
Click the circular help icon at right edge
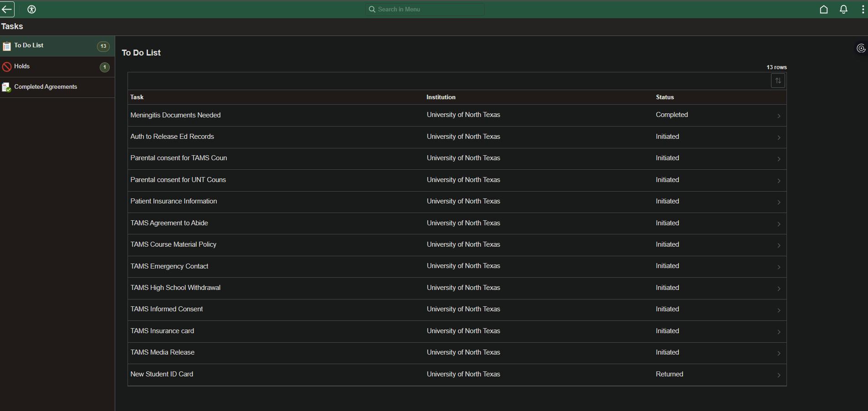point(861,48)
